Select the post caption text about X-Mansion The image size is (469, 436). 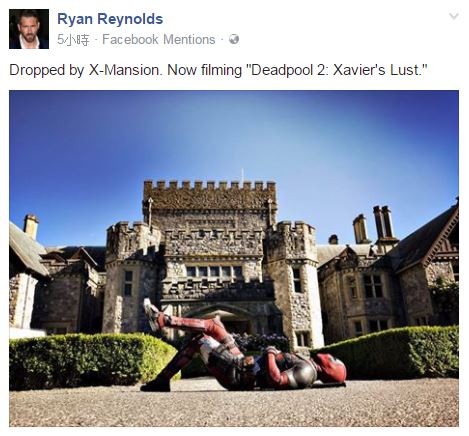[x=218, y=70]
